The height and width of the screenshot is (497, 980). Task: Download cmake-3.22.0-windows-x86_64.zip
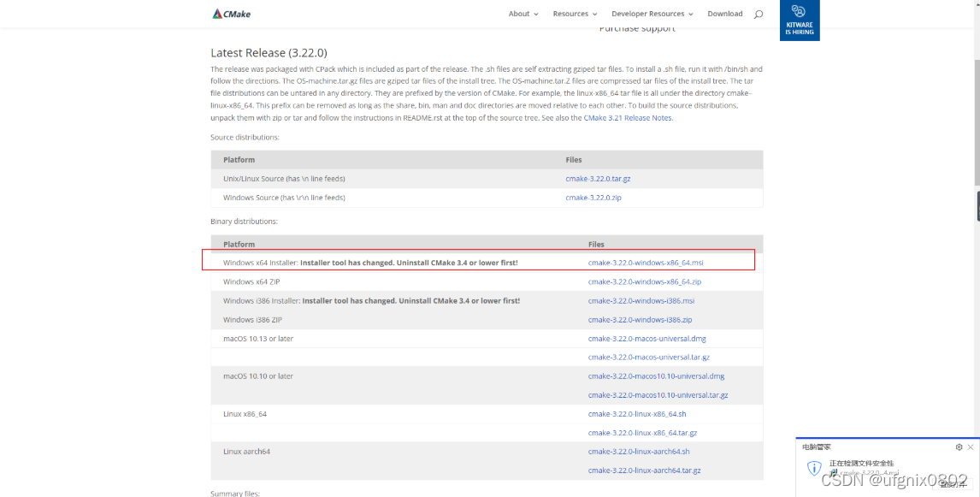[x=645, y=282]
